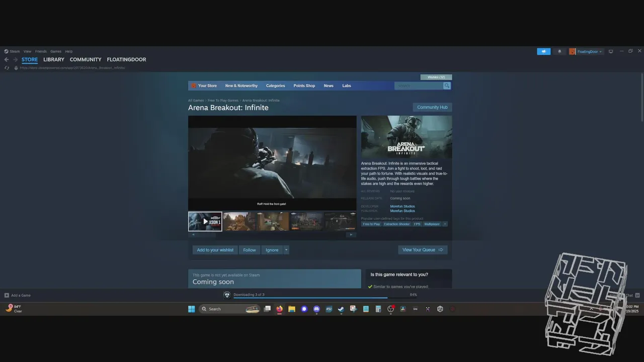Click the Free to Play tag

click(371, 224)
